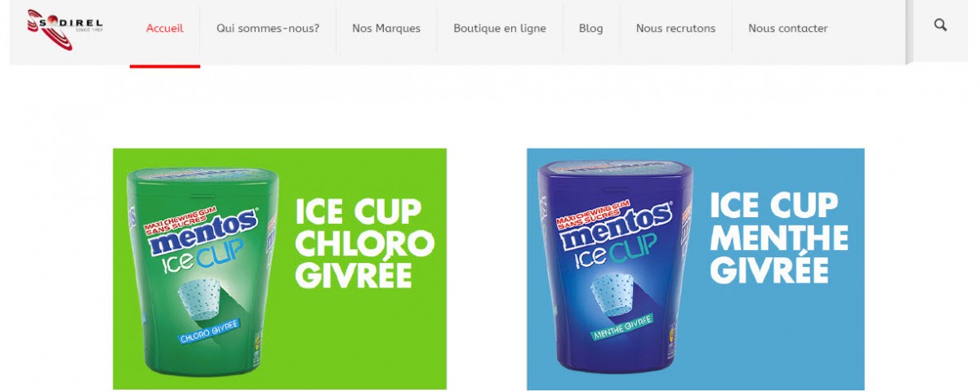Select the Ice Cup Menthe Givrée headline
The image size is (980, 392).
[779, 238]
